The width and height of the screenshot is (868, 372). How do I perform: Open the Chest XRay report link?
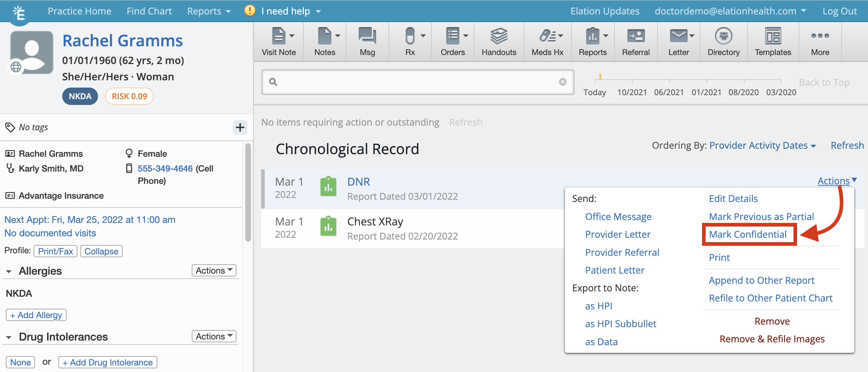click(375, 221)
